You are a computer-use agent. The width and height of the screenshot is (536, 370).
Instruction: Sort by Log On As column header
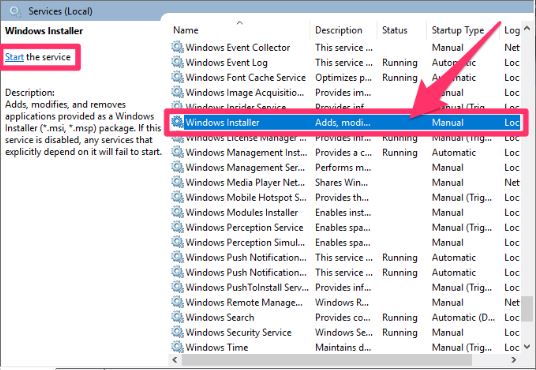511,30
